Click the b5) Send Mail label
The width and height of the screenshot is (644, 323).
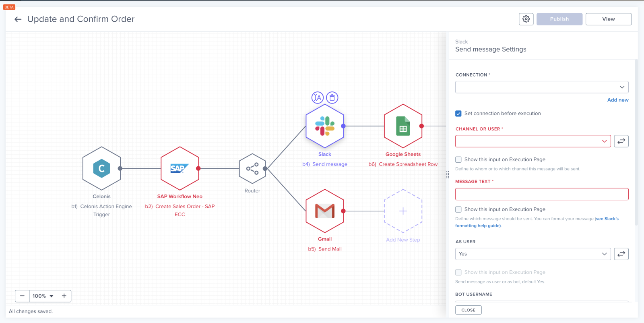(325, 249)
